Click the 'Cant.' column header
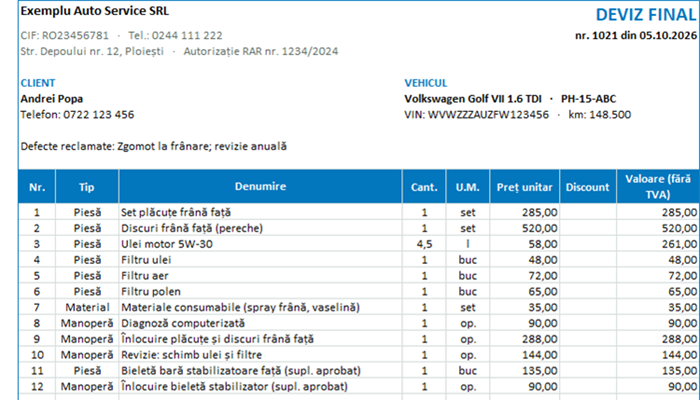 [424, 187]
